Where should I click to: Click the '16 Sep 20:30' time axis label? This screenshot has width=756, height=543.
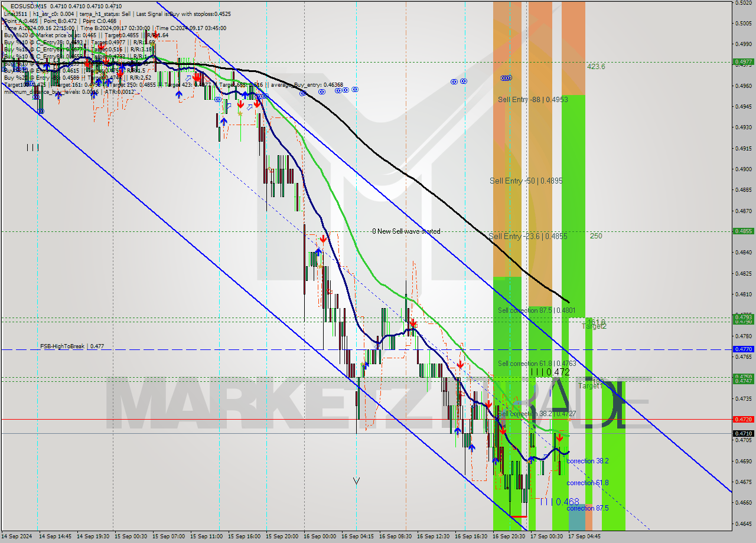509,537
